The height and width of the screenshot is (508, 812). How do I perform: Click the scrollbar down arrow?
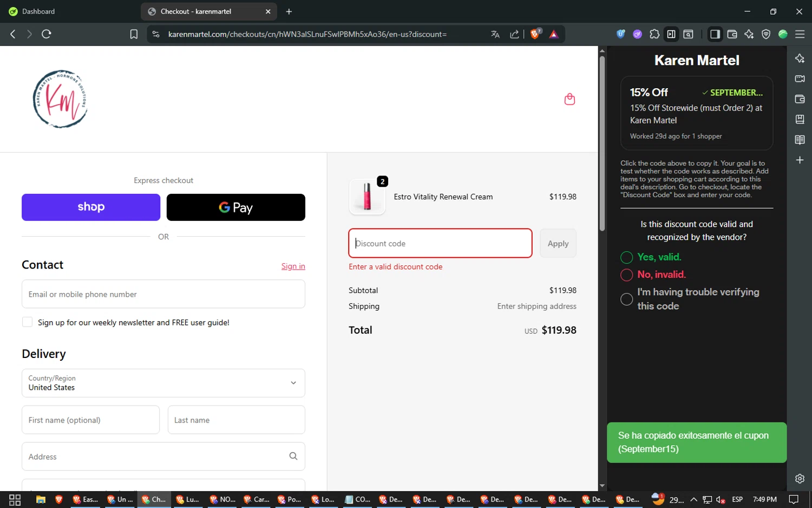[602, 486]
